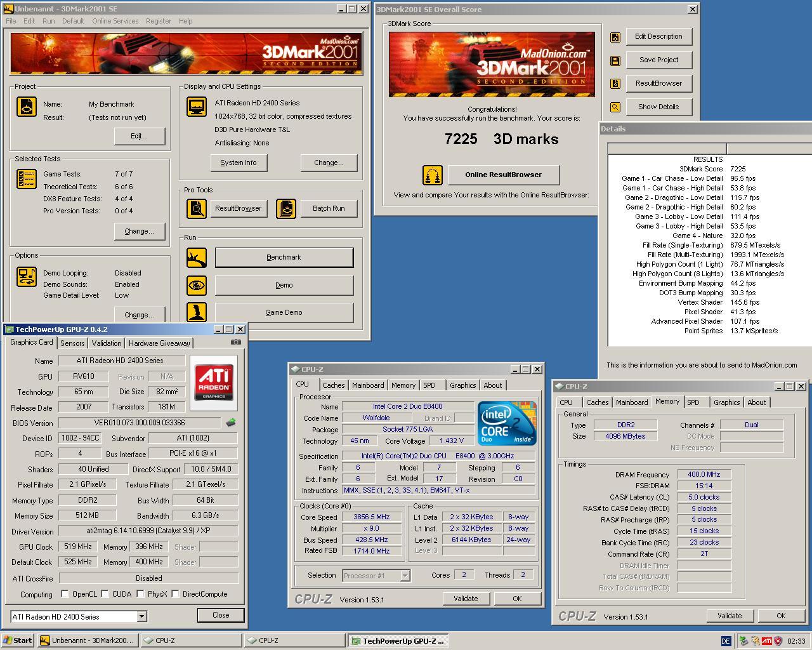Click the Edit... button in Project section
This screenshot has width=812, height=650.
(140, 136)
